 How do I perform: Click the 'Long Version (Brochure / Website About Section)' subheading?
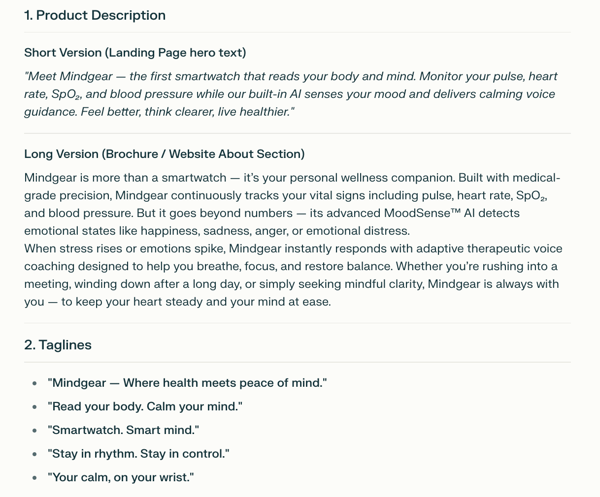point(165,154)
